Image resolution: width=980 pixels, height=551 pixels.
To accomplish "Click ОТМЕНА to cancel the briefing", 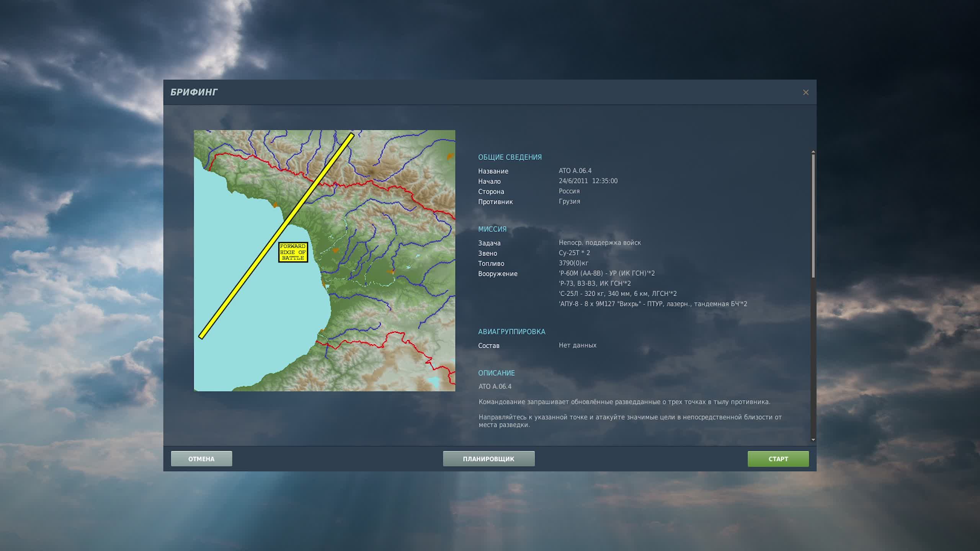I will click(201, 458).
